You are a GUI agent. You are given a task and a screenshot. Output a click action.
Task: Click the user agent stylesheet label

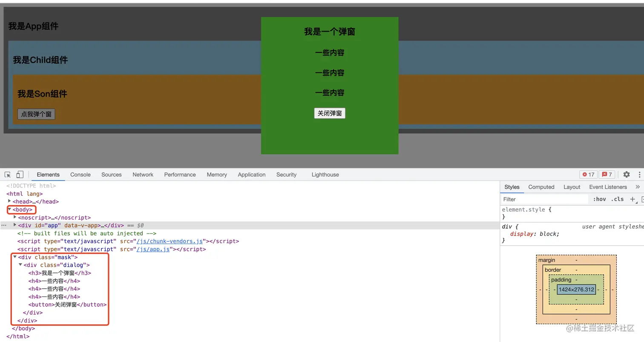click(613, 227)
